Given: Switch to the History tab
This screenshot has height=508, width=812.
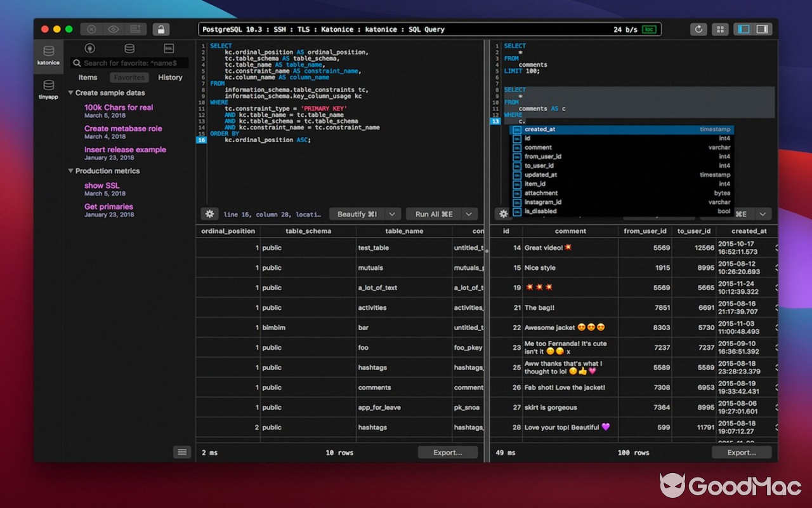Looking at the screenshot, I should 169,77.
